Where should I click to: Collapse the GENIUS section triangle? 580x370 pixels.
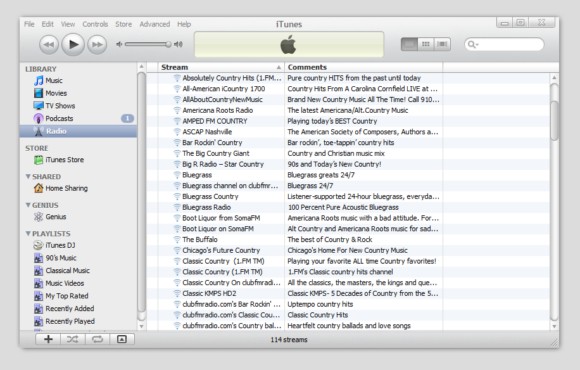click(28, 205)
